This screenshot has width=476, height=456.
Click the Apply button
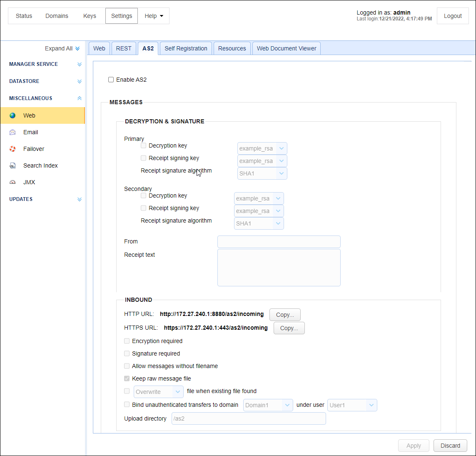(414, 446)
